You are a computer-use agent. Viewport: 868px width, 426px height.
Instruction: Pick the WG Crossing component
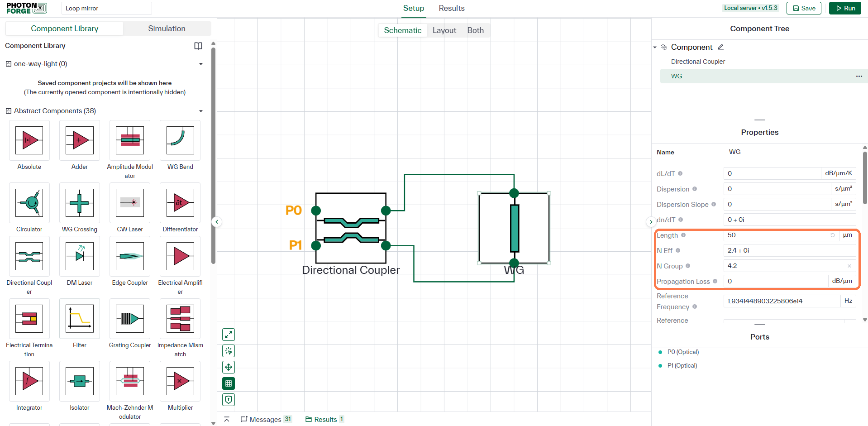coord(80,203)
